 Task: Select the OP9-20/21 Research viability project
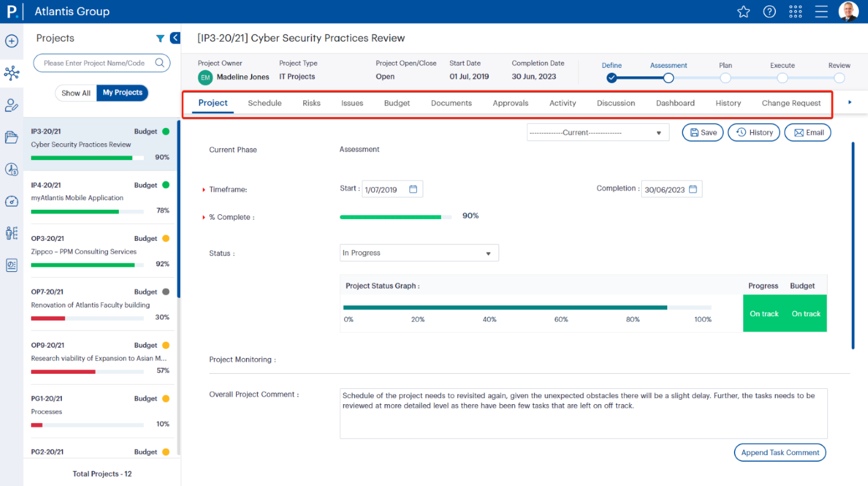coord(100,357)
